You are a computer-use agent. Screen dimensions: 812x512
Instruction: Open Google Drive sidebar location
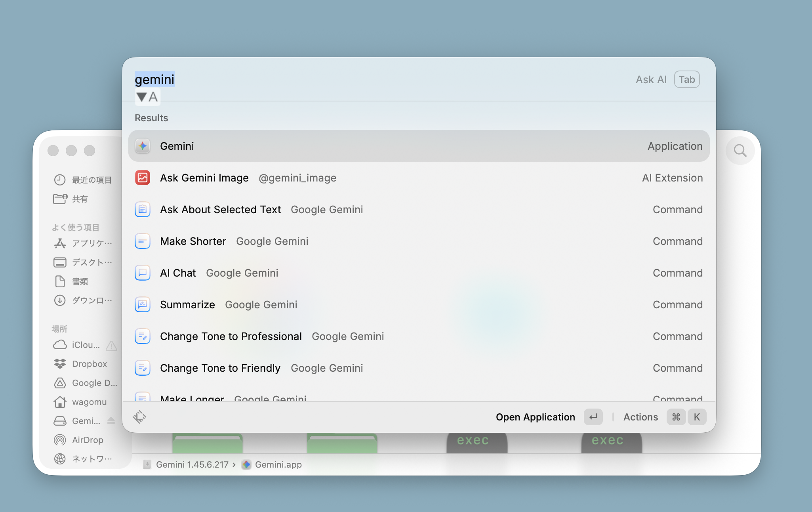(x=94, y=383)
